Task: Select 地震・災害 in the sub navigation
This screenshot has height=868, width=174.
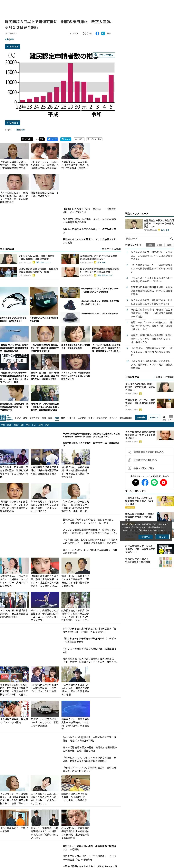Action: pos(19,425)
